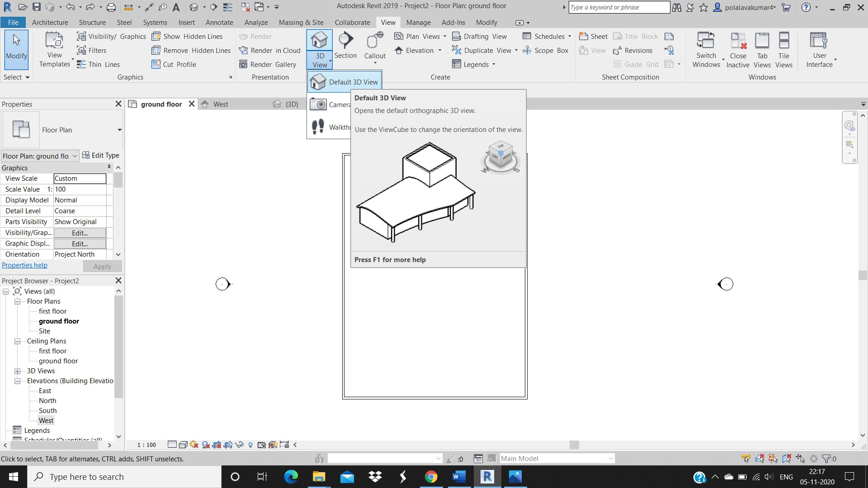Edit the Graphic Display Options setting
Viewport: 868px width, 488px height.
(x=80, y=244)
